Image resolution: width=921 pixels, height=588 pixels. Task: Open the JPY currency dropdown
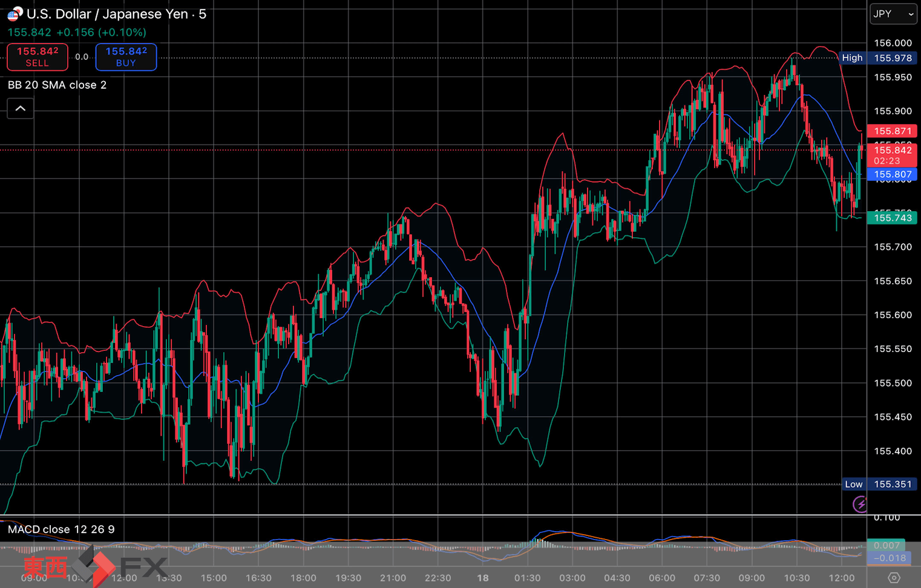893,14
